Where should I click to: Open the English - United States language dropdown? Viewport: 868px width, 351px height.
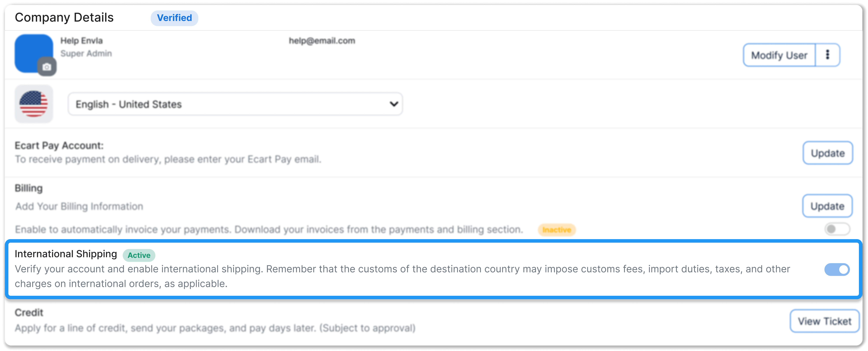[x=235, y=104]
